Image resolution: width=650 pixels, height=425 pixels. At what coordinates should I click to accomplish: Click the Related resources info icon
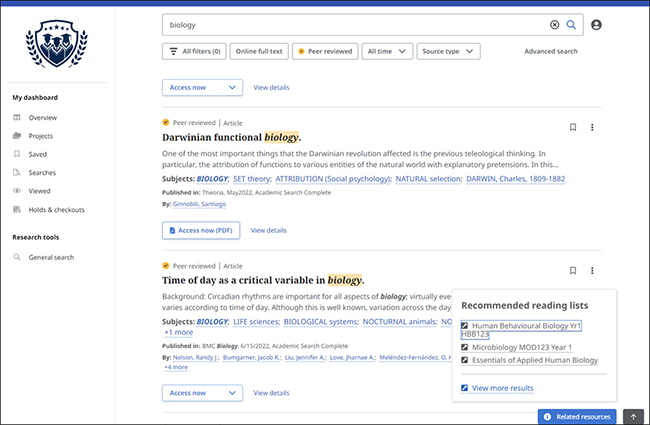(547, 417)
